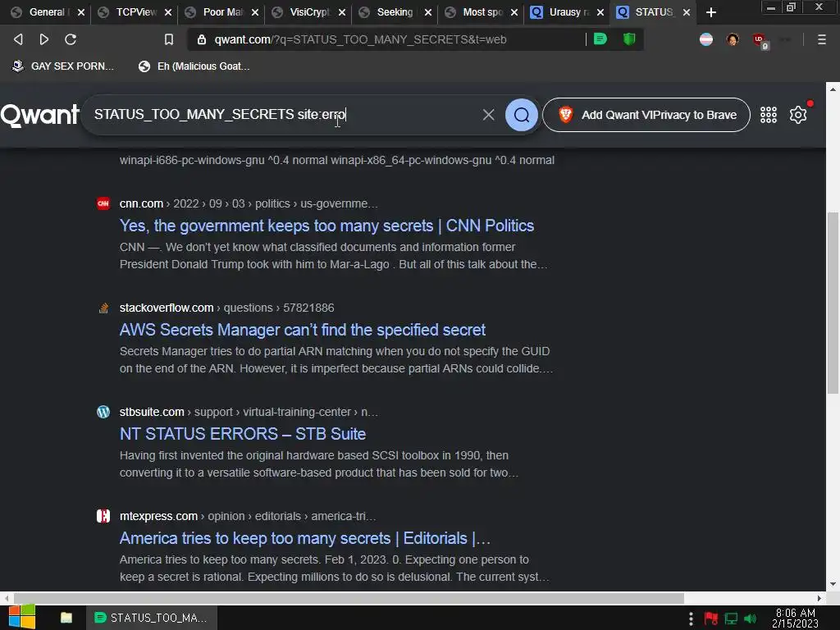This screenshot has height=630, width=840.
Task: Close the TCPView tab
Action: click(167, 12)
